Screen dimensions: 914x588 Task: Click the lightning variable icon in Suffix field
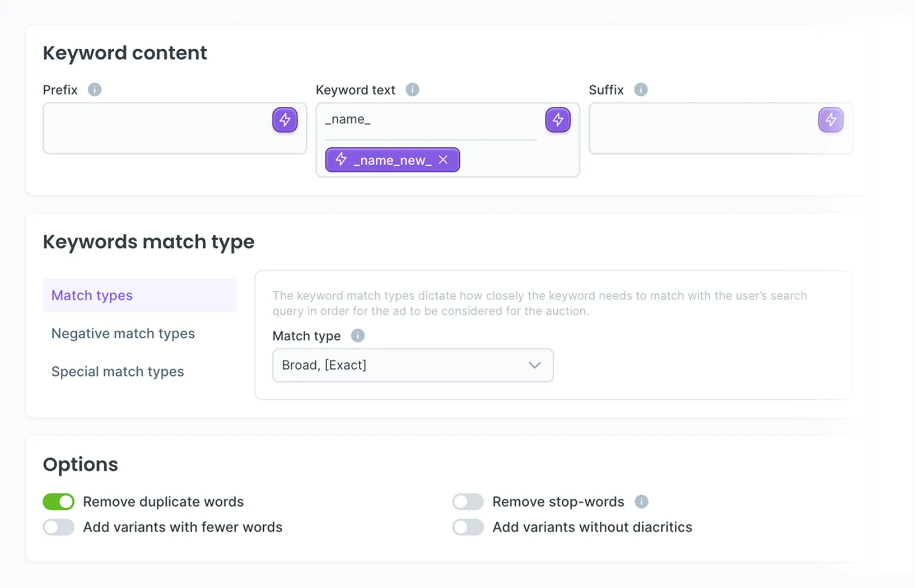point(831,120)
